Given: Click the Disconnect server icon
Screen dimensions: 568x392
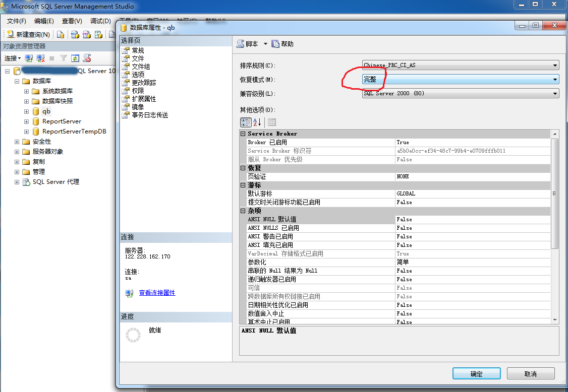Looking at the screenshot, I should click(x=40, y=58).
